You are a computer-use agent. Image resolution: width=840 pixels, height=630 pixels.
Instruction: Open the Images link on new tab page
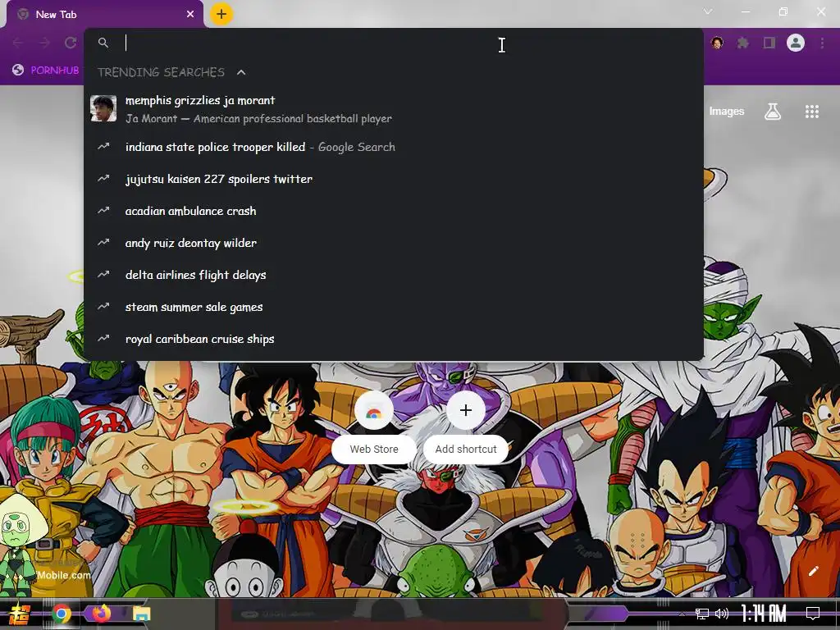coord(727,112)
